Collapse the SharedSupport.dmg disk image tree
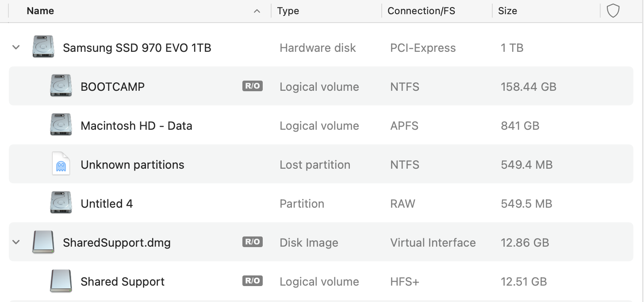The width and height of the screenshot is (644, 302). coord(16,242)
